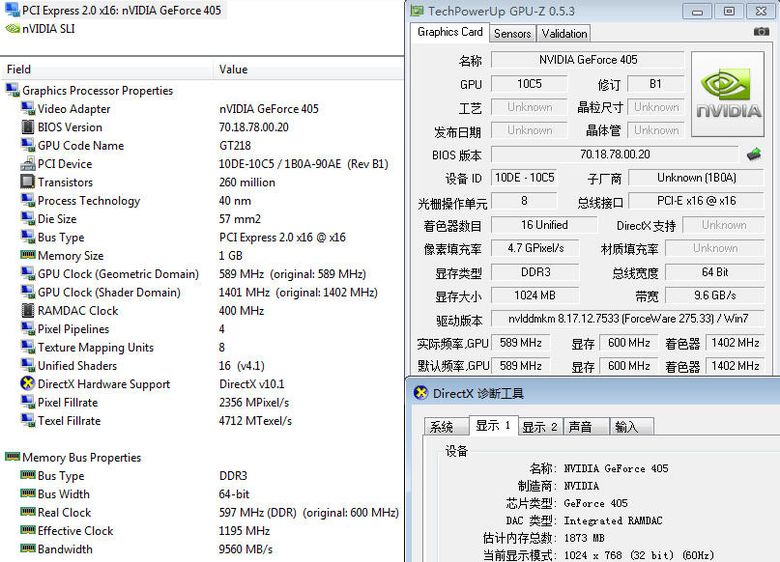
Task: Click the RAMDAC Clock chip icon
Action: pyautogui.click(x=28, y=310)
